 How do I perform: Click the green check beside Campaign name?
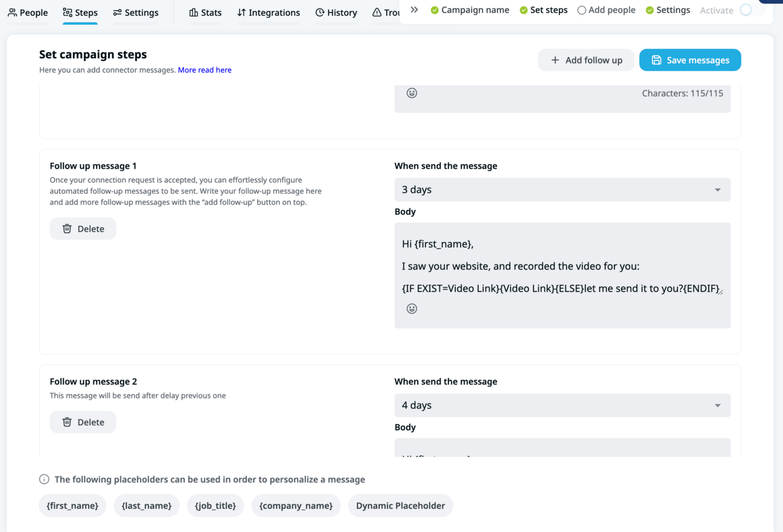tap(435, 10)
